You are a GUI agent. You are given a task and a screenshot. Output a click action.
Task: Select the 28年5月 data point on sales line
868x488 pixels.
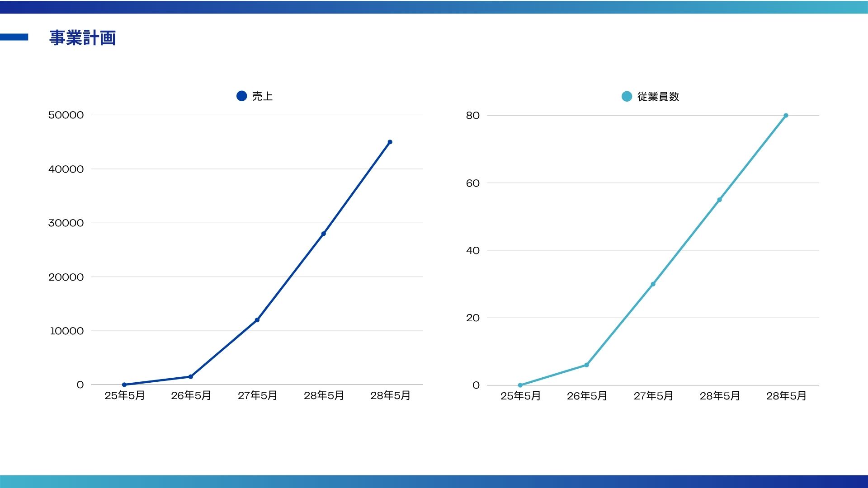point(323,233)
